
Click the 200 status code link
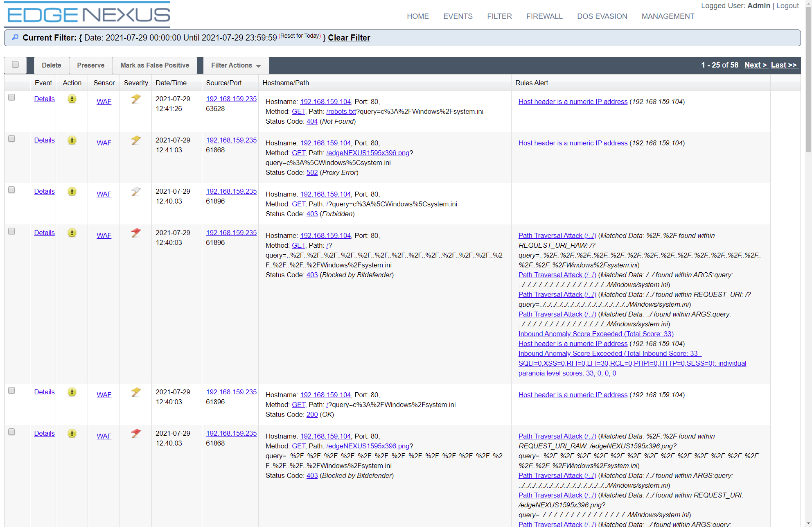point(312,414)
